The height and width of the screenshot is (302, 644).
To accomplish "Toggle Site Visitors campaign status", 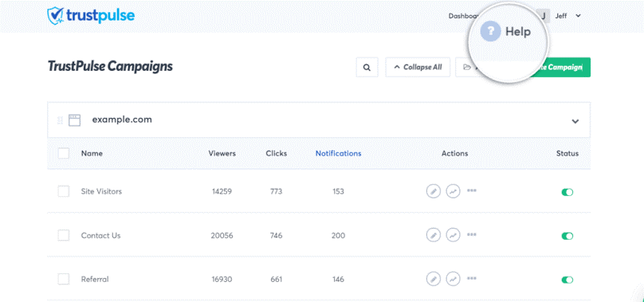I will pos(567,192).
